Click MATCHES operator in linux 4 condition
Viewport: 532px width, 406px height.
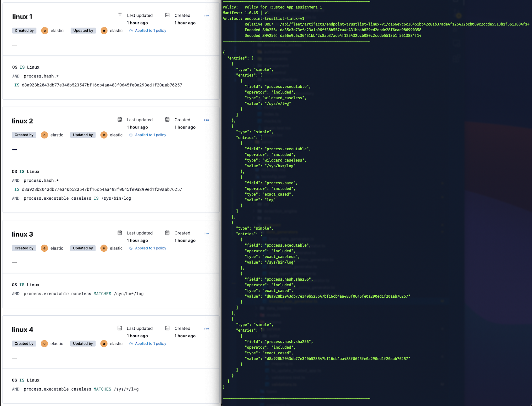[x=102, y=389]
